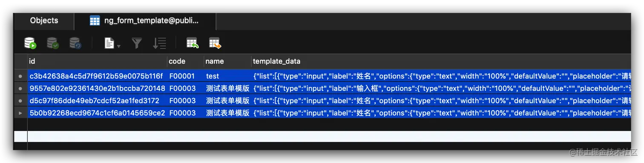Click the Import table icon with green arrow
Viewport: 644px width, 163px height.
(193, 43)
